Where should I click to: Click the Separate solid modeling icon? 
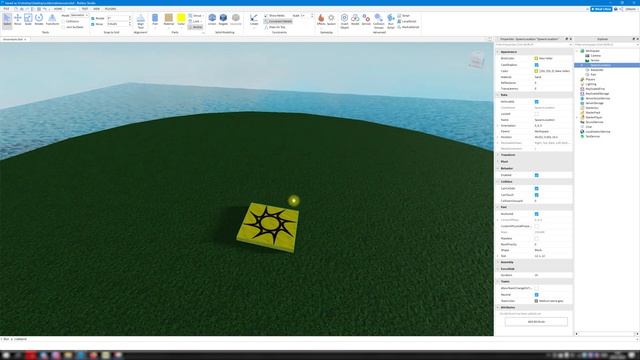click(236, 20)
